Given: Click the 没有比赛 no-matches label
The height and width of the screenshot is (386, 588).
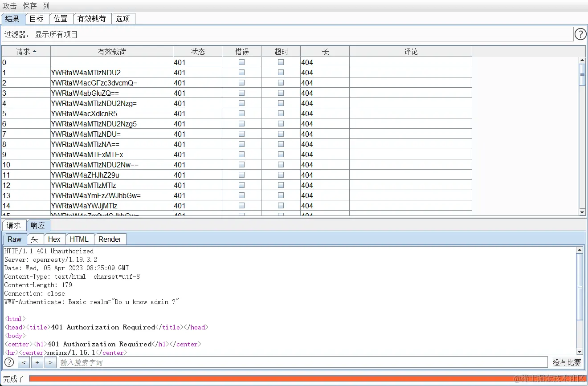Looking at the screenshot, I should point(567,362).
